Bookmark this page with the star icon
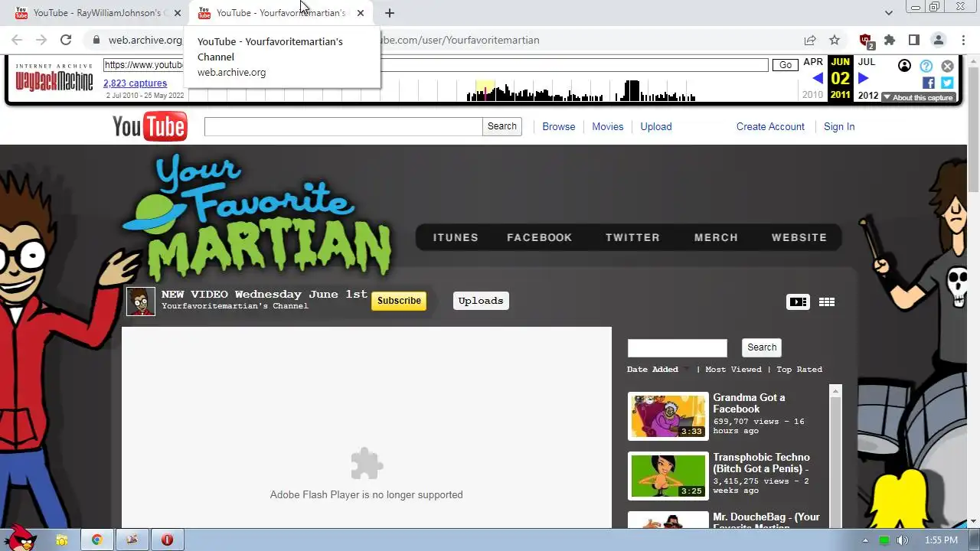 (835, 40)
